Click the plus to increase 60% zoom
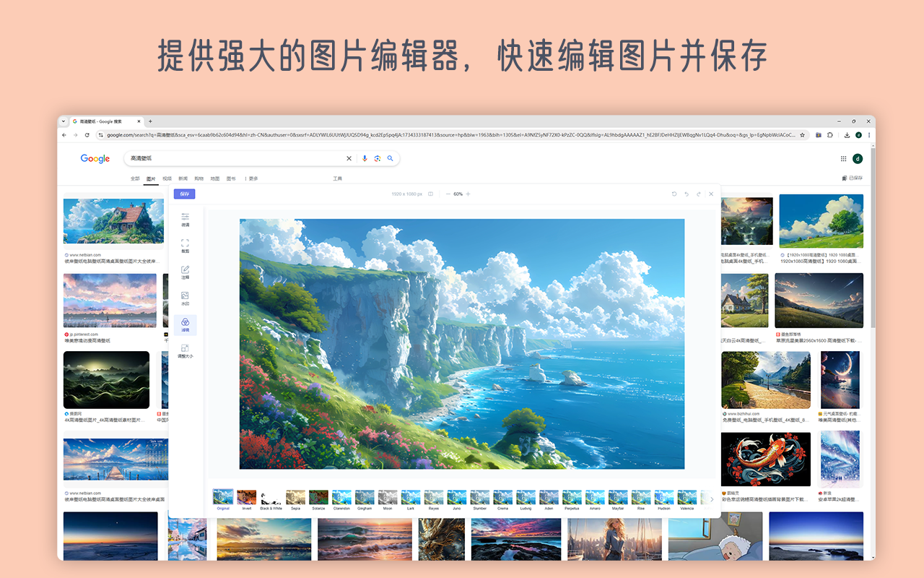This screenshot has width=924, height=578. [468, 194]
